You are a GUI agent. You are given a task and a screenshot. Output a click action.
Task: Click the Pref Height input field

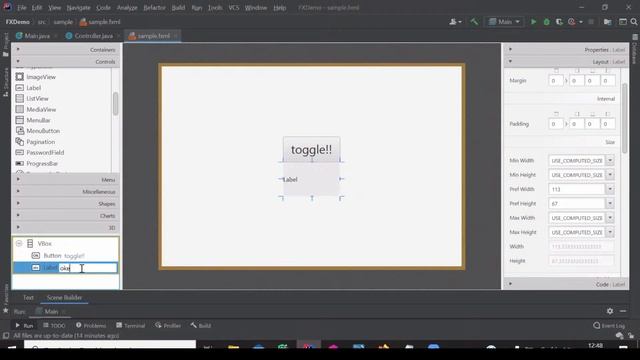click(x=577, y=203)
